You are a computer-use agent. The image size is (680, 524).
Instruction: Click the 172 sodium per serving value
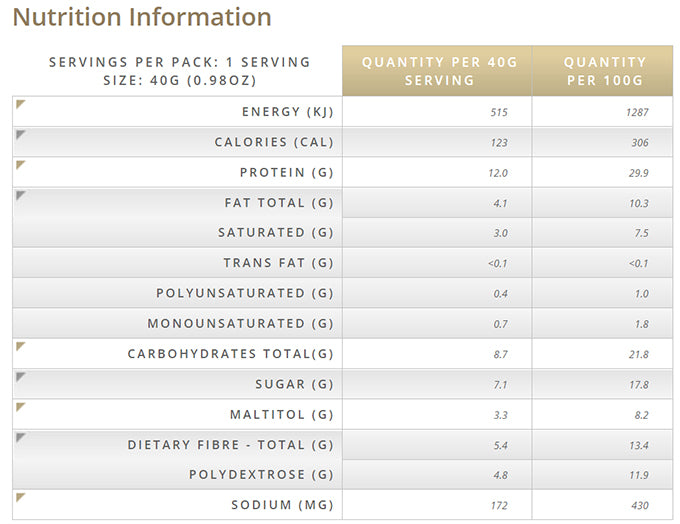click(x=499, y=506)
